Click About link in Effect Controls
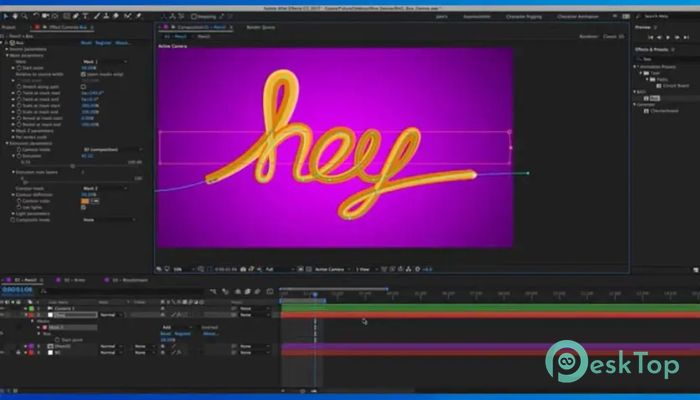Image resolution: width=700 pixels, height=400 pixels. coord(123,43)
